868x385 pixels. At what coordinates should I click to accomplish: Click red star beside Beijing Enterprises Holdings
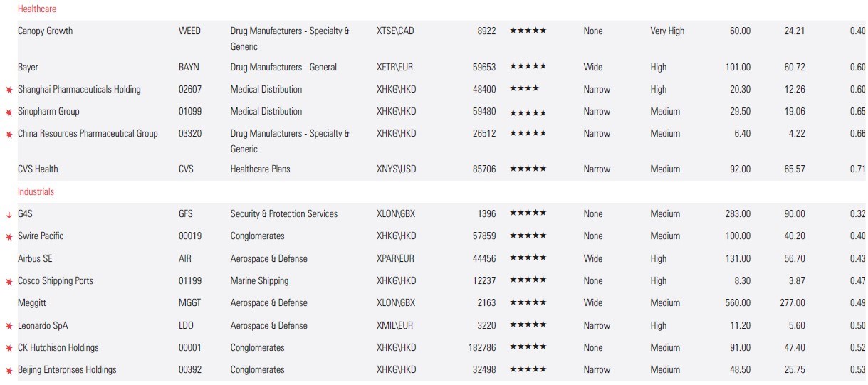click(x=9, y=371)
